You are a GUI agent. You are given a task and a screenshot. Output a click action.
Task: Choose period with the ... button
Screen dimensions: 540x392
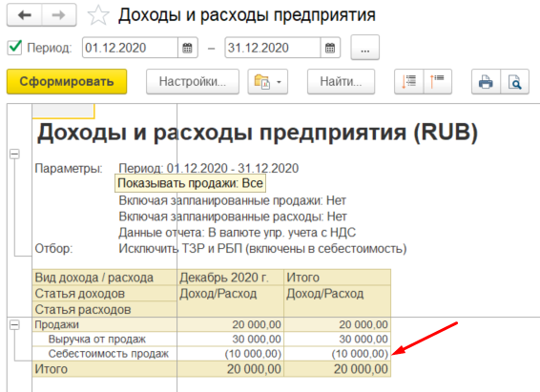[365, 48]
